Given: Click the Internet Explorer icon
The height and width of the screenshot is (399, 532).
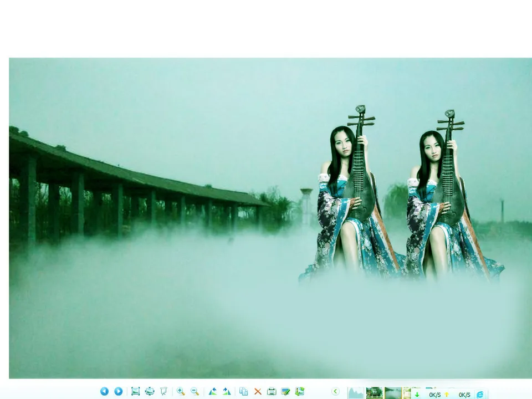Looking at the screenshot, I should pos(480,394).
